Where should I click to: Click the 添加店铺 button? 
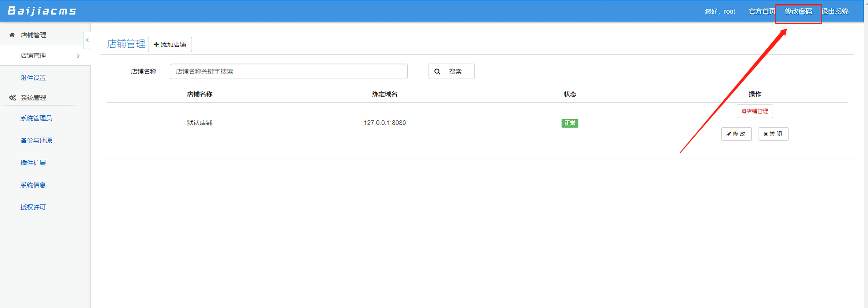tap(170, 45)
